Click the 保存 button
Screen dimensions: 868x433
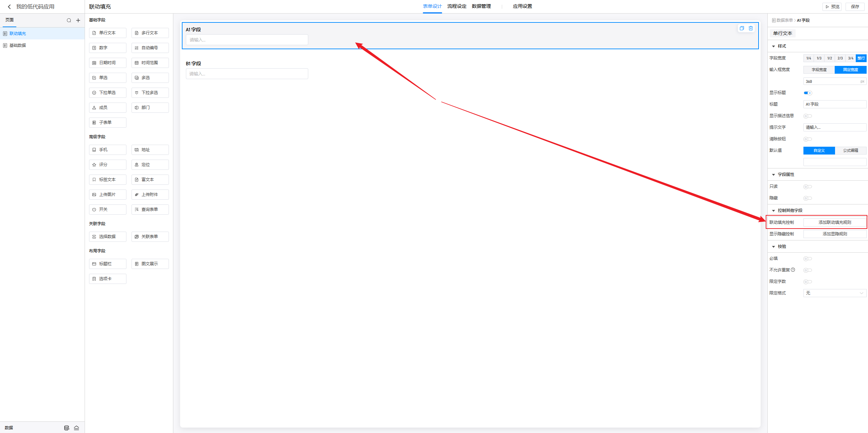pos(855,6)
